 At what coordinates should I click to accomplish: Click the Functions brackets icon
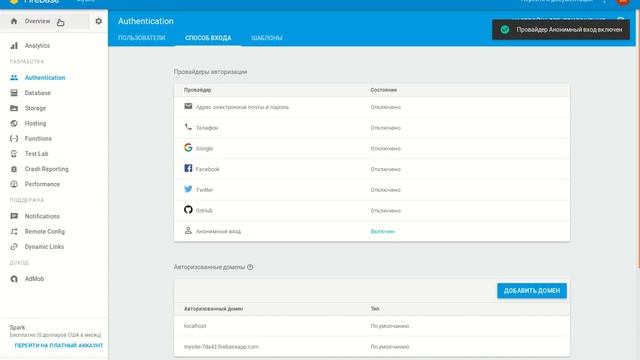(14, 138)
